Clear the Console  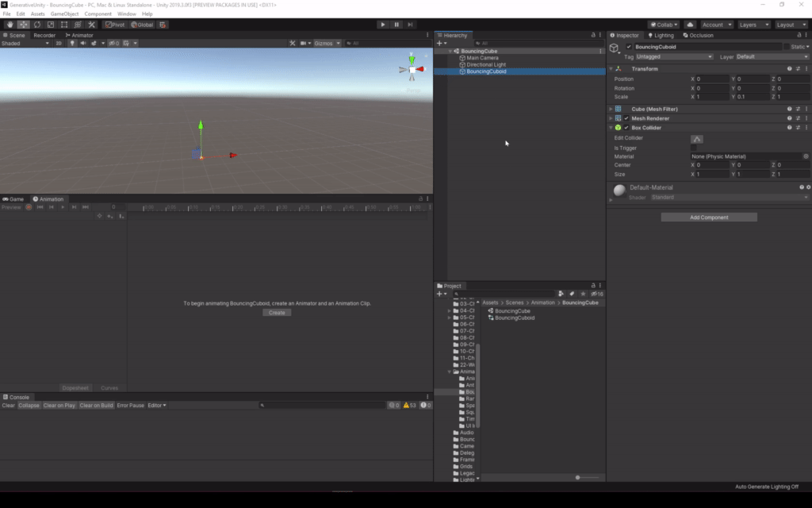(x=8, y=406)
